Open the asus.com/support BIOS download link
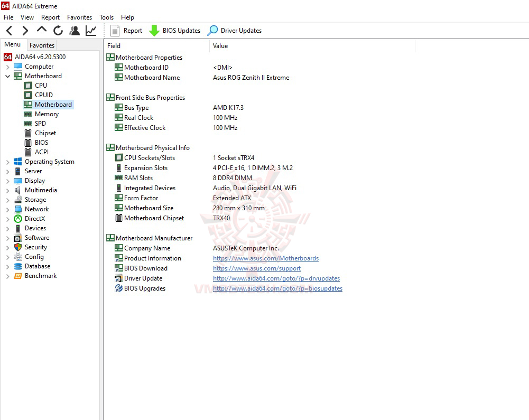This screenshot has width=529, height=420. click(x=256, y=268)
